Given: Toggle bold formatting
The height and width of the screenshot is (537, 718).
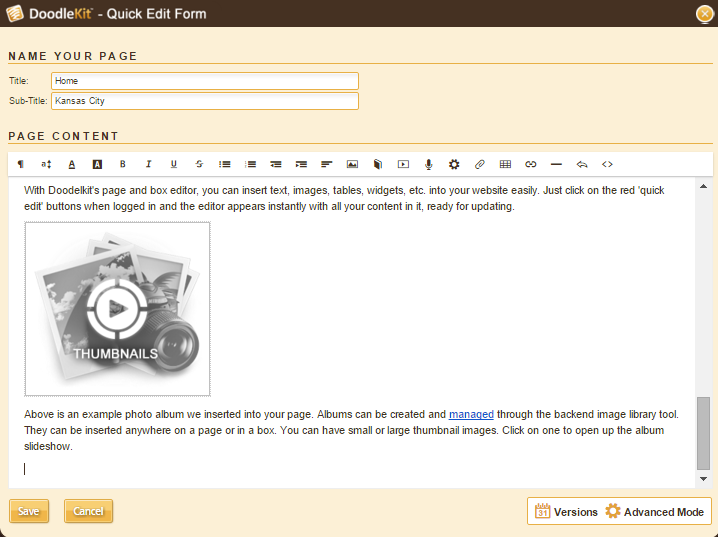Looking at the screenshot, I should coord(123,164).
